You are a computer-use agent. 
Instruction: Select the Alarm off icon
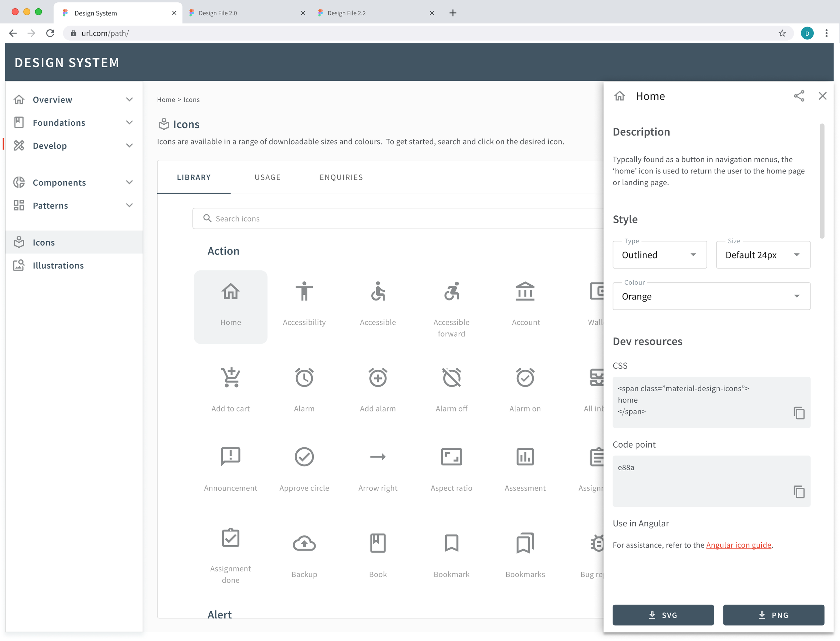coord(452,386)
